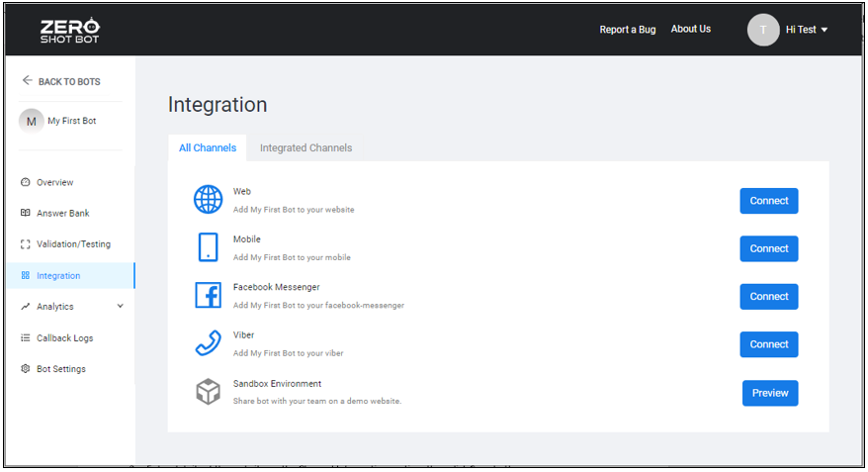This screenshot has height=472, width=868.
Task: Select the All Channels tab
Action: [208, 148]
